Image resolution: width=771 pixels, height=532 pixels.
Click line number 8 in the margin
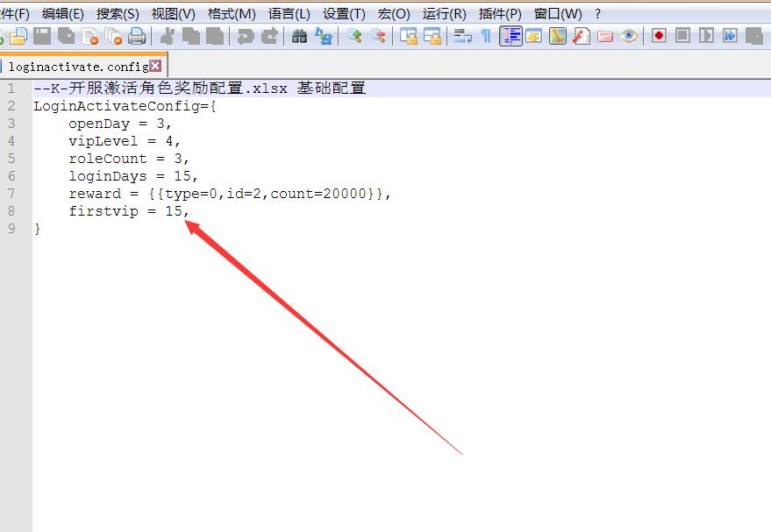pos(11,211)
